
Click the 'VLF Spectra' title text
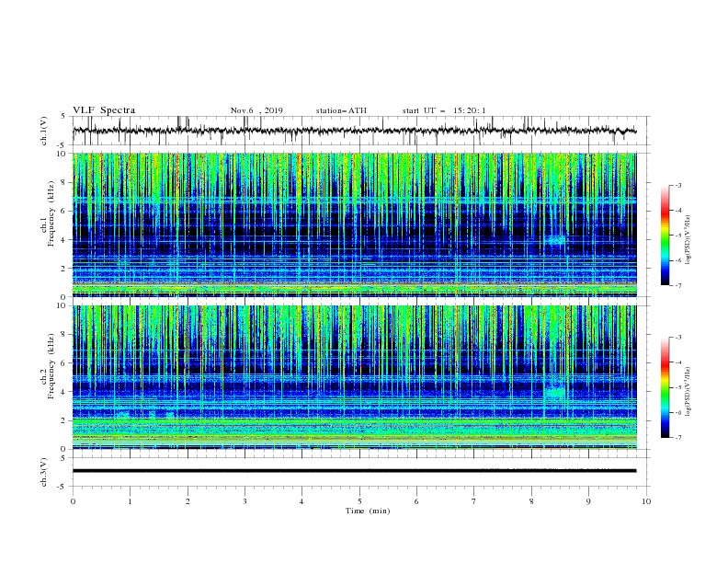[x=104, y=110]
